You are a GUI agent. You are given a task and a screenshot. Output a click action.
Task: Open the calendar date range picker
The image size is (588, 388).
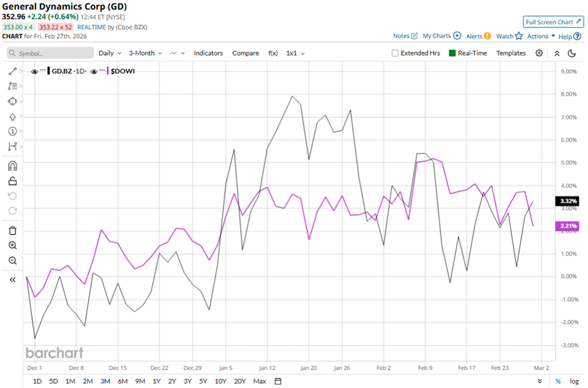tap(278, 381)
